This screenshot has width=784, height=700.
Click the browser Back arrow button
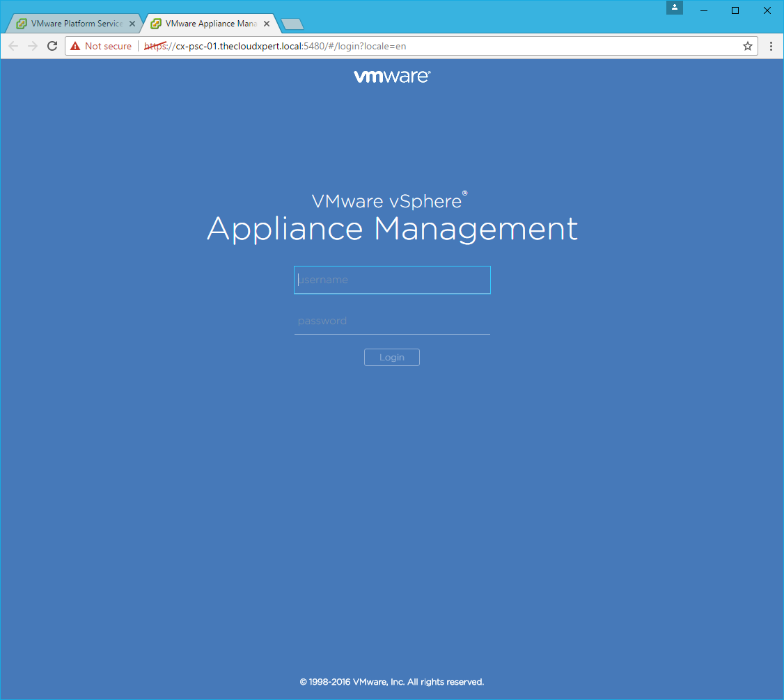[13, 46]
